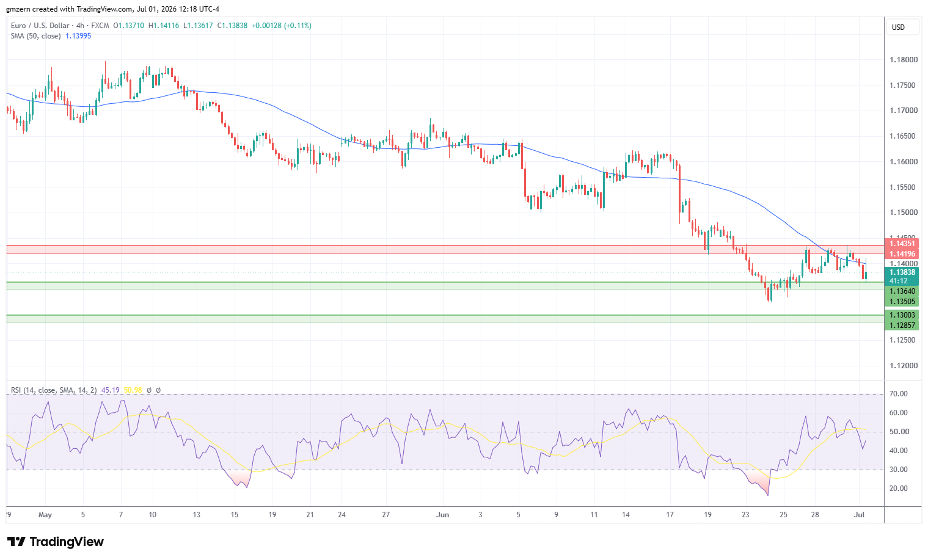Viewport: 928px width, 560px height.
Task: Click the green 1.13003 price label
Action: [902, 315]
